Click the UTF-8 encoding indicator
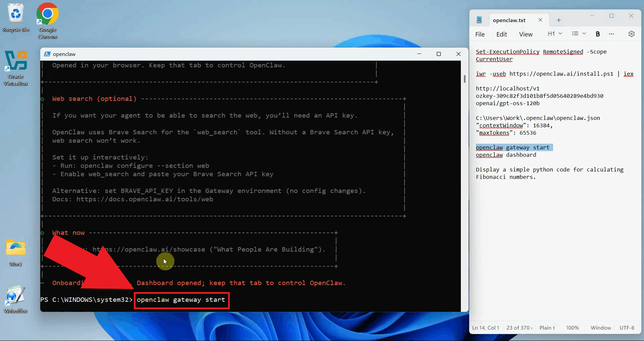 pos(627,328)
